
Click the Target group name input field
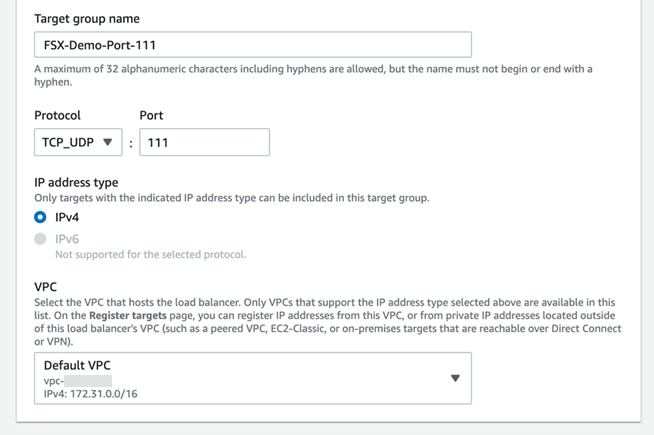252,45
